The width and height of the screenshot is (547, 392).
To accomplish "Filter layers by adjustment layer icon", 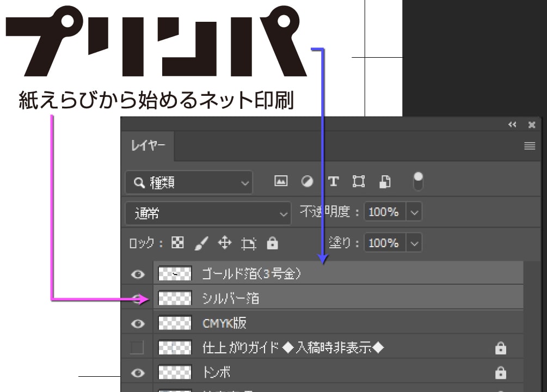I will [308, 182].
